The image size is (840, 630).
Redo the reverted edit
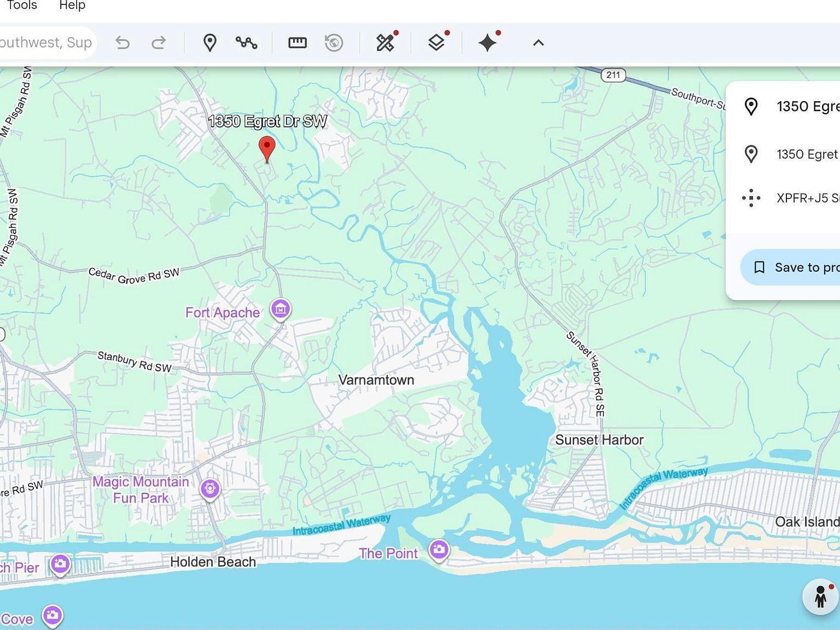tap(159, 42)
